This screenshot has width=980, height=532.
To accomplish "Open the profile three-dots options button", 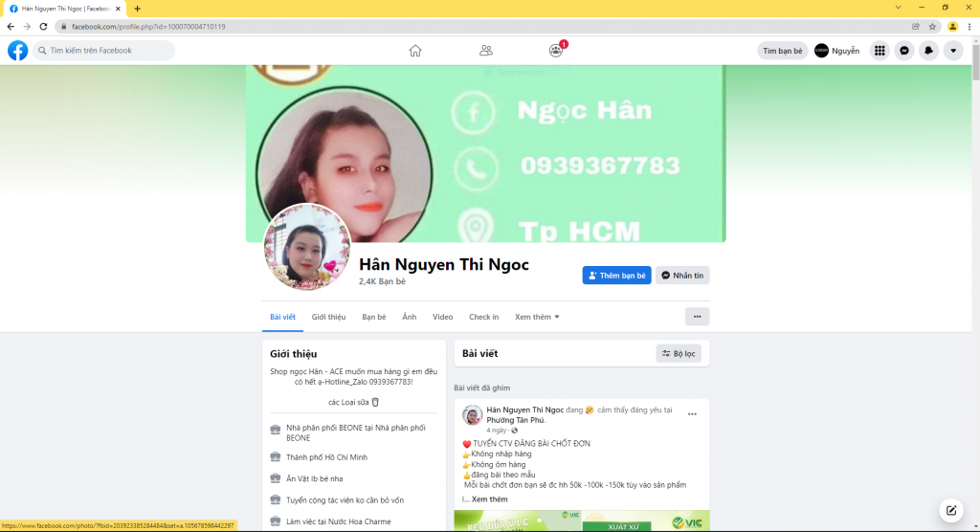I will pos(697,317).
